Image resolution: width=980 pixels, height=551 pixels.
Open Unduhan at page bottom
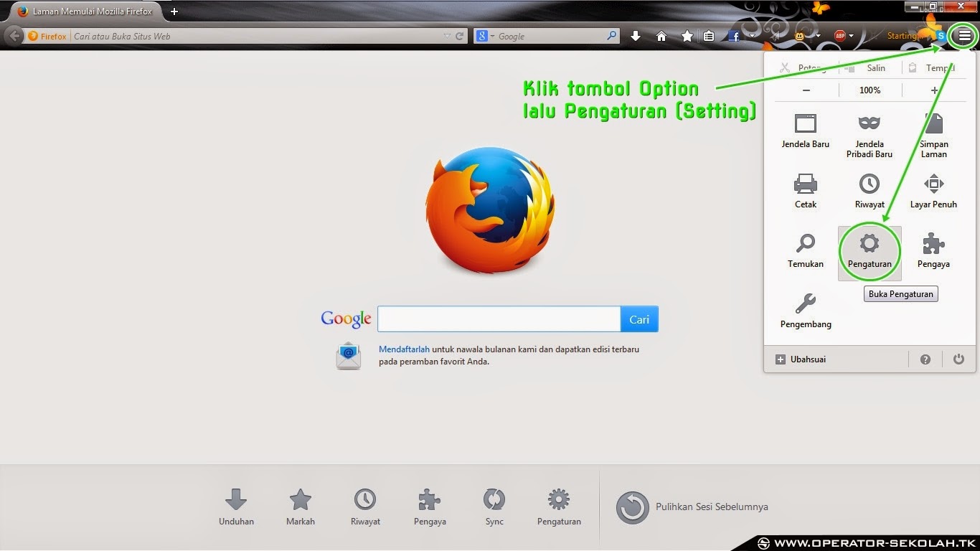coord(236,507)
